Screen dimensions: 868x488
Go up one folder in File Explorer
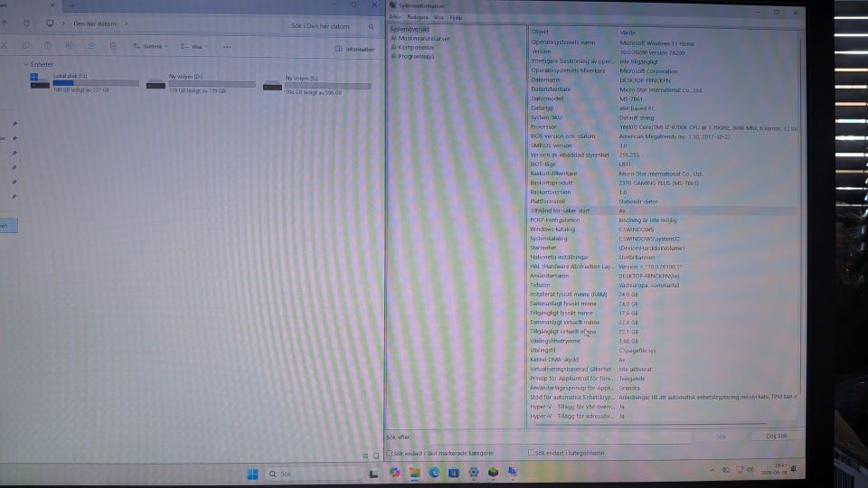coord(5,23)
